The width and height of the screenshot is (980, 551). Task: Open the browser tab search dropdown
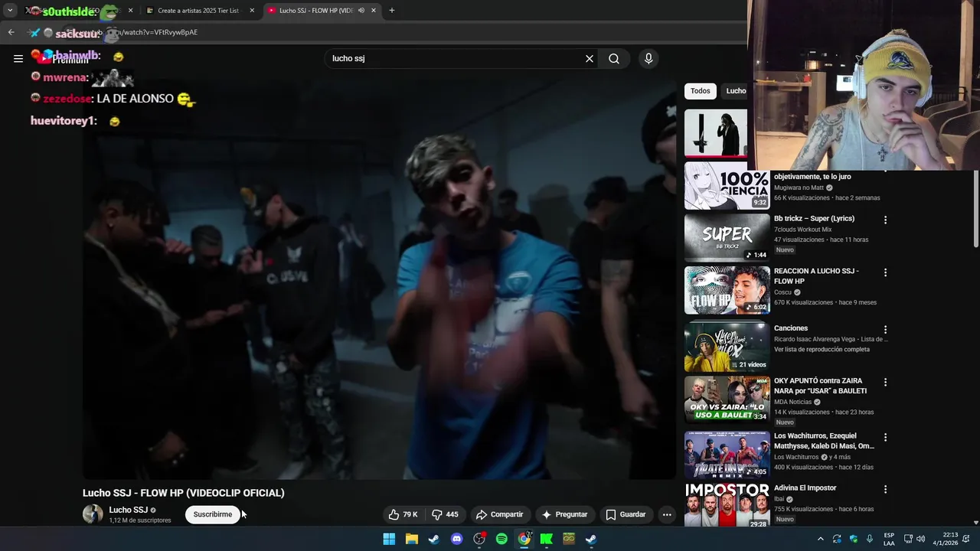[x=10, y=11]
